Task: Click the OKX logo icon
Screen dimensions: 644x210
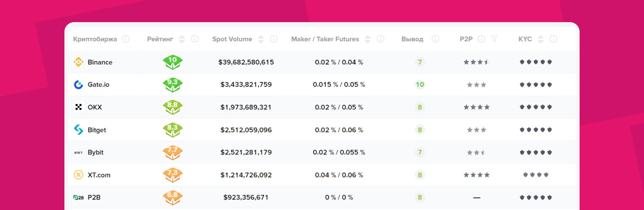Action: pyautogui.click(x=78, y=107)
